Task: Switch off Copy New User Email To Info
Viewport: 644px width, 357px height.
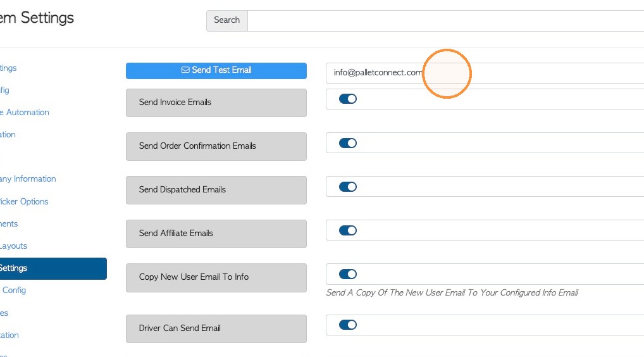Action: pyautogui.click(x=348, y=274)
